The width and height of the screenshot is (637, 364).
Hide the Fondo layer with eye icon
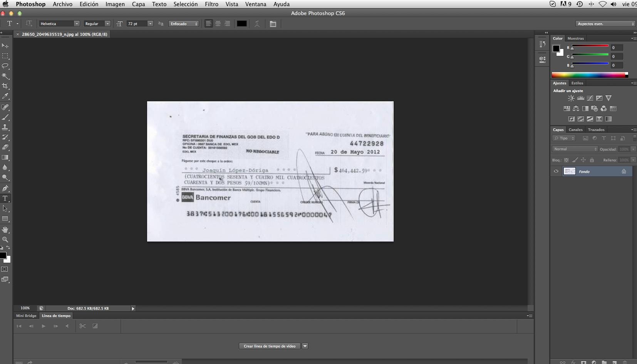point(556,171)
